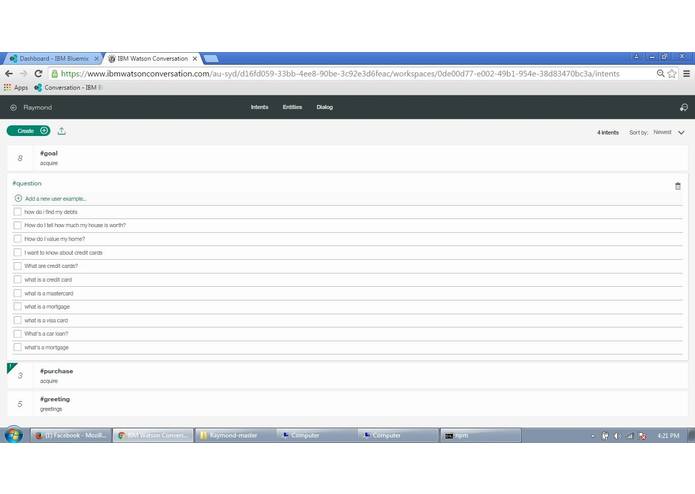The image size is (695, 494).
Task: Open the Facebook Mozilla taskbar item
Action: 70,436
